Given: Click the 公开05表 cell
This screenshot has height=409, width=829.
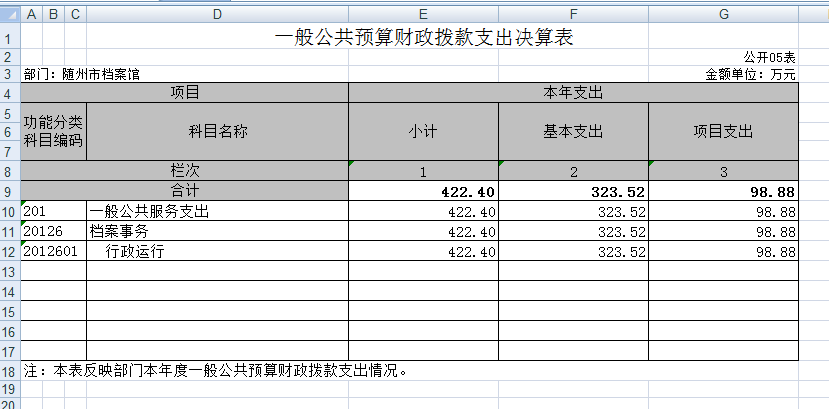Looking at the screenshot, I should click(x=769, y=59).
